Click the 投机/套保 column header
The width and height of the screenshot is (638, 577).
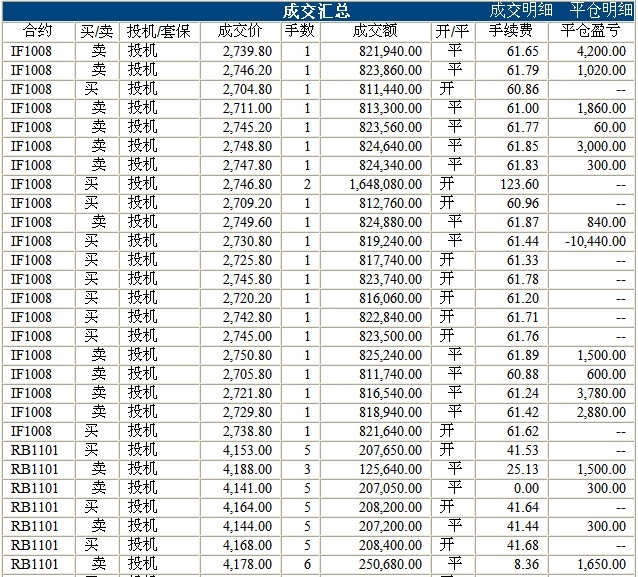point(159,31)
